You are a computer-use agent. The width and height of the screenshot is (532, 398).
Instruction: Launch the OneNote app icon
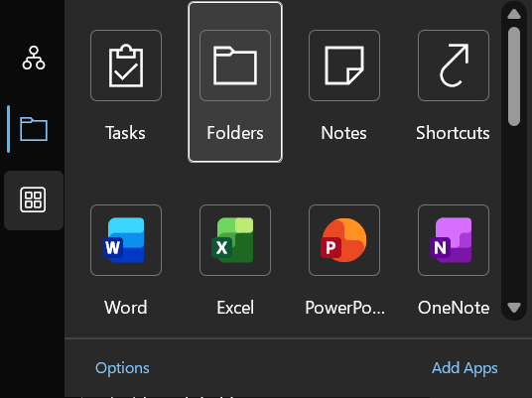coord(454,240)
